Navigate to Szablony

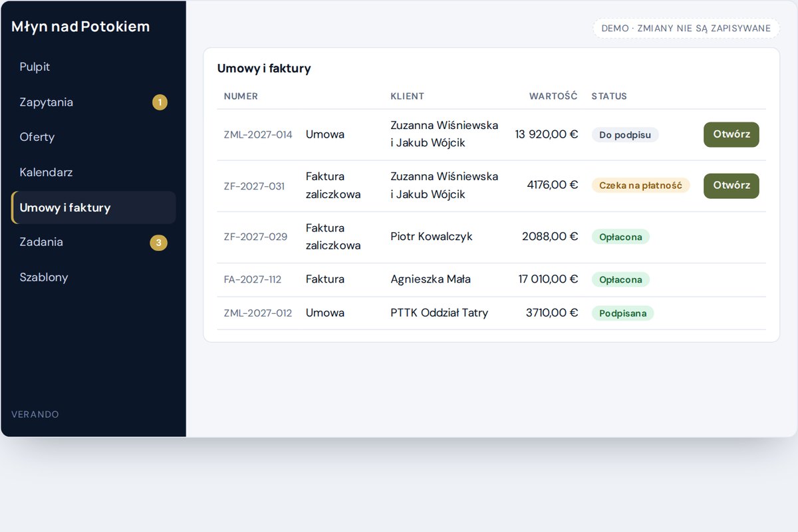coord(93,277)
